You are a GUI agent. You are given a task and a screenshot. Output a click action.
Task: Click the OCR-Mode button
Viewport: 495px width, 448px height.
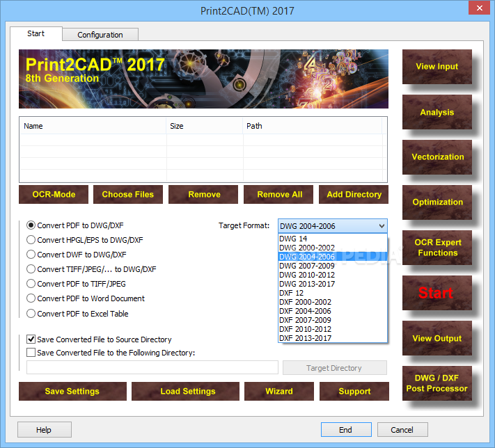[x=54, y=194]
